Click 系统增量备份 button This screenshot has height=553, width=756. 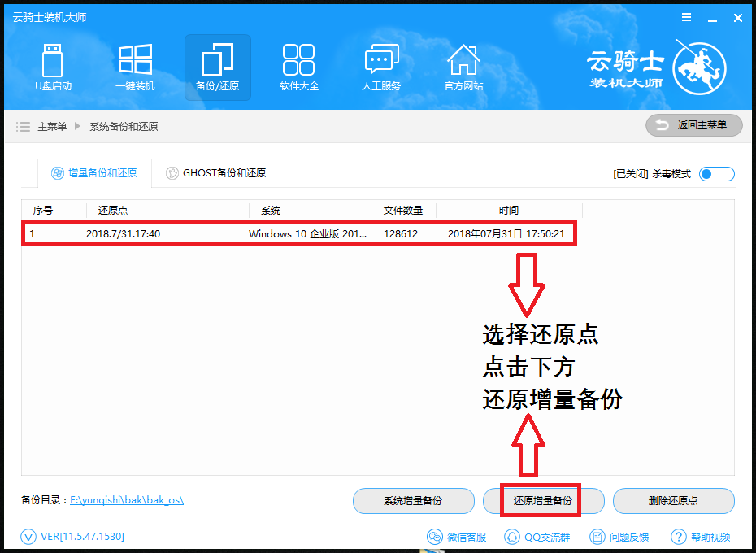click(414, 501)
